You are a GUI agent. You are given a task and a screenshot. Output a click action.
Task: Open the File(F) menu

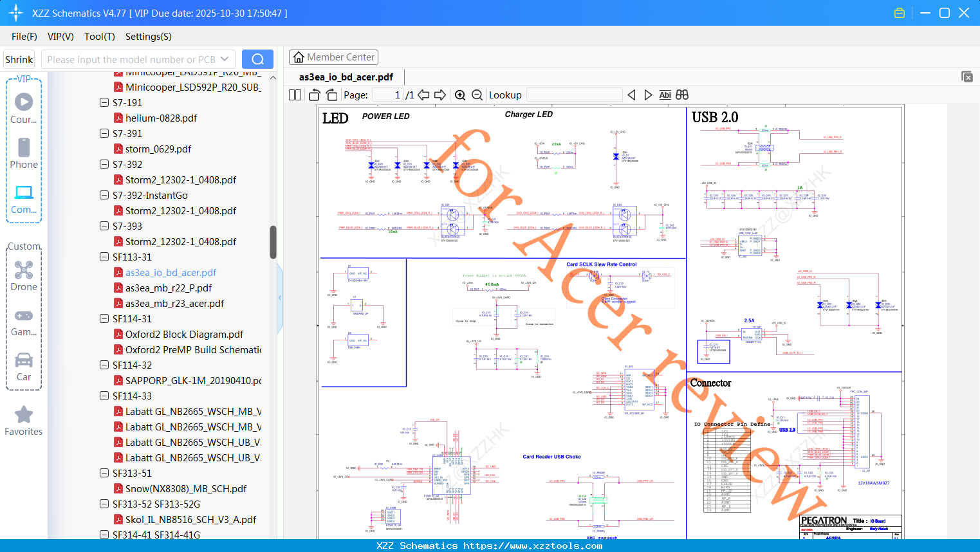point(24,37)
